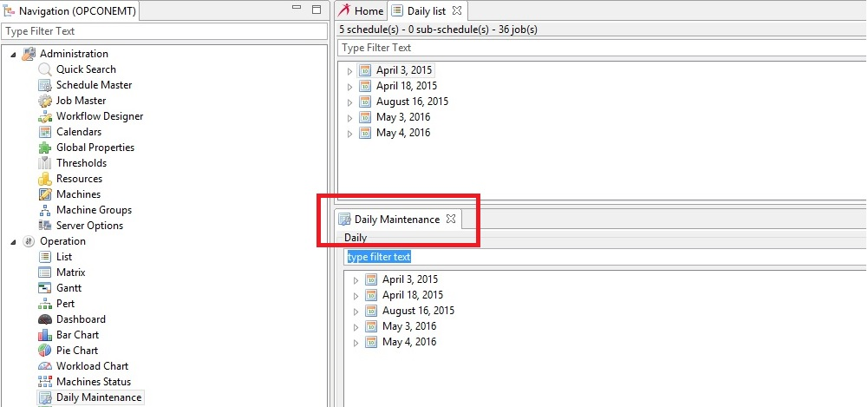868x407 pixels.
Task: Open Quick Search magnifier icon
Action: [x=45, y=69]
